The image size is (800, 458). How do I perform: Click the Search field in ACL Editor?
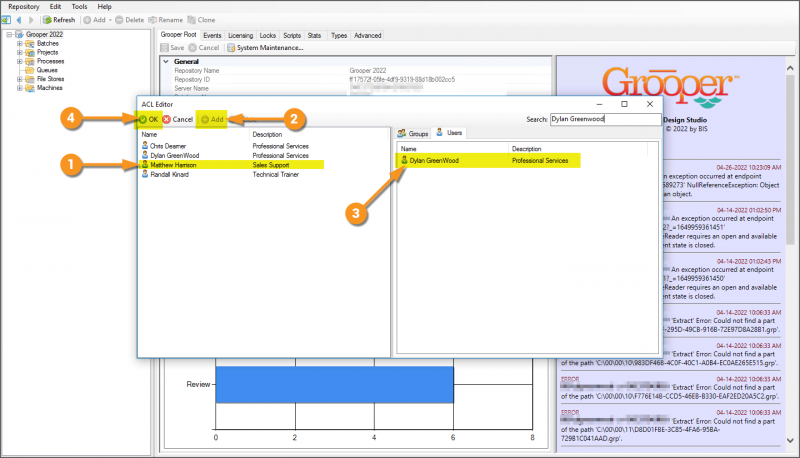pyautogui.click(x=605, y=119)
